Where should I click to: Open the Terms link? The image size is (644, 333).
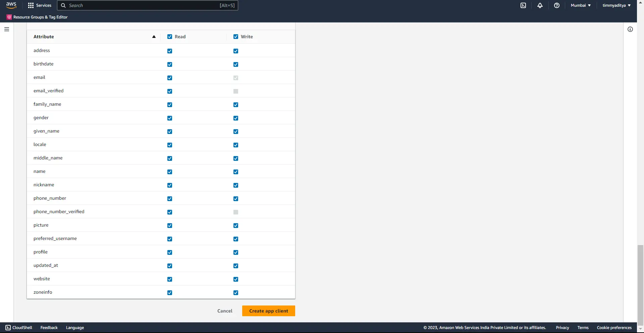583,328
